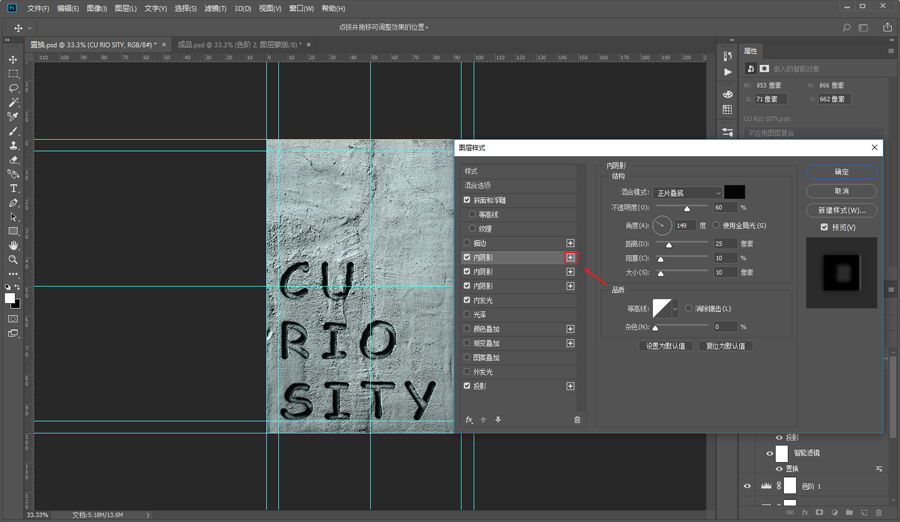Select the Magic Wand tool
This screenshot has width=900, height=522.
13,103
